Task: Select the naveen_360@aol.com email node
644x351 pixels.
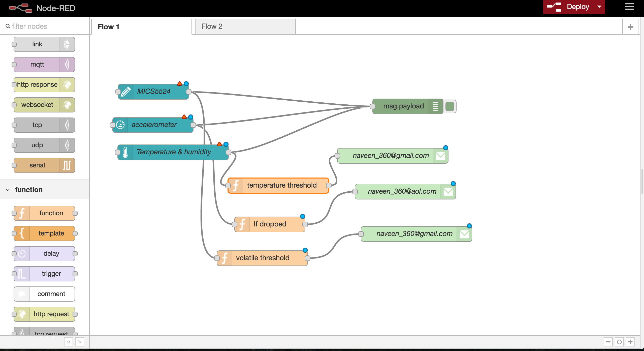Action: tap(405, 191)
